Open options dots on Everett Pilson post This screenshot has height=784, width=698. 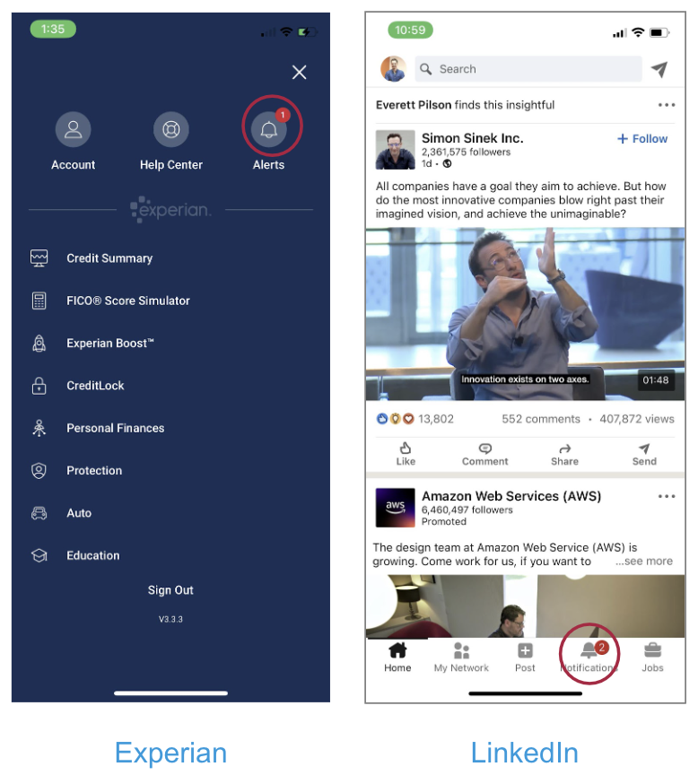click(666, 105)
